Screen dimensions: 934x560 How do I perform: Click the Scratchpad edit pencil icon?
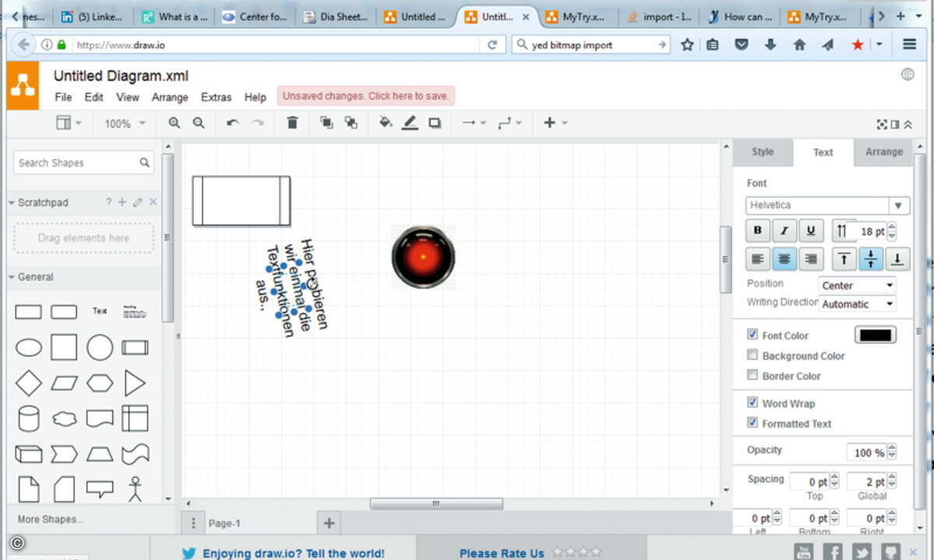138,202
